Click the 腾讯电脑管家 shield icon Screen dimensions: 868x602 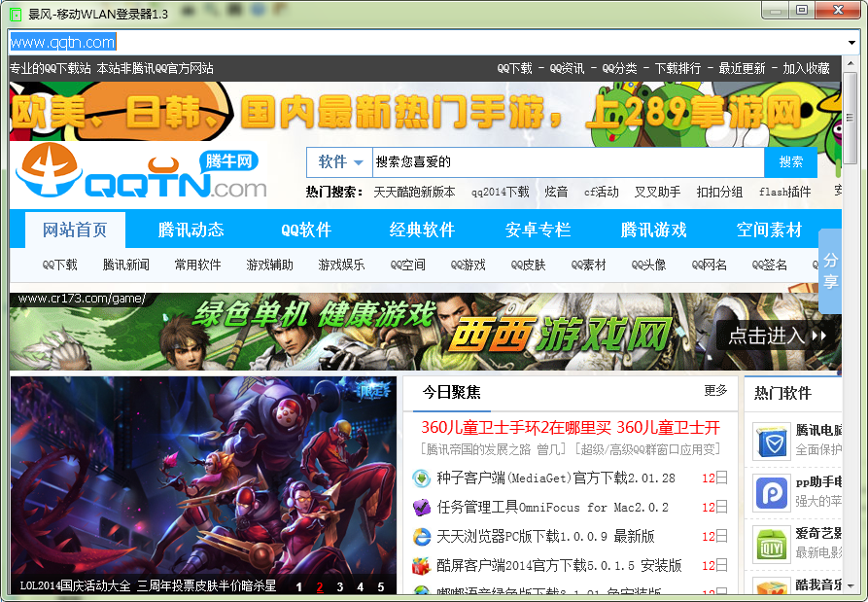click(x=772, y=442)
